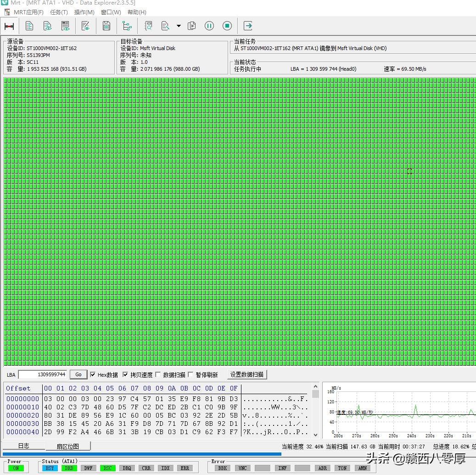Click the copy sectors toolbar icon

pos(191,26)
